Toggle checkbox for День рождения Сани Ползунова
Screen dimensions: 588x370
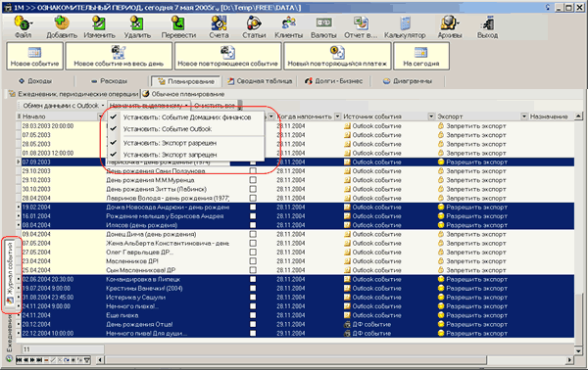tap(253, 171)
